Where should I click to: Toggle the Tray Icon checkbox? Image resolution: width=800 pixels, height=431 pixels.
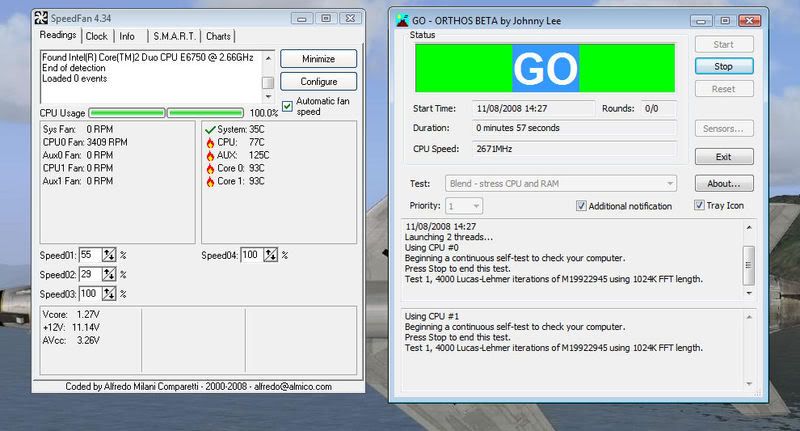click(699, 205)
